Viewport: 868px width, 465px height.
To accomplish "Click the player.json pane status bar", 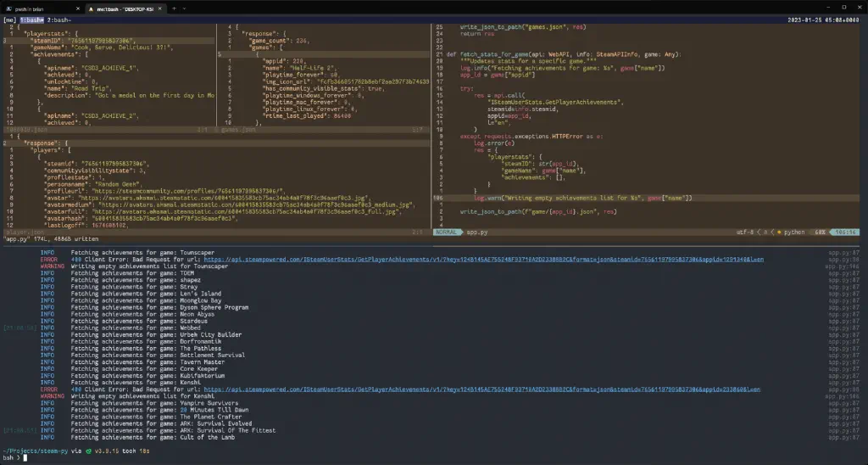I will (x=216, y=232).
